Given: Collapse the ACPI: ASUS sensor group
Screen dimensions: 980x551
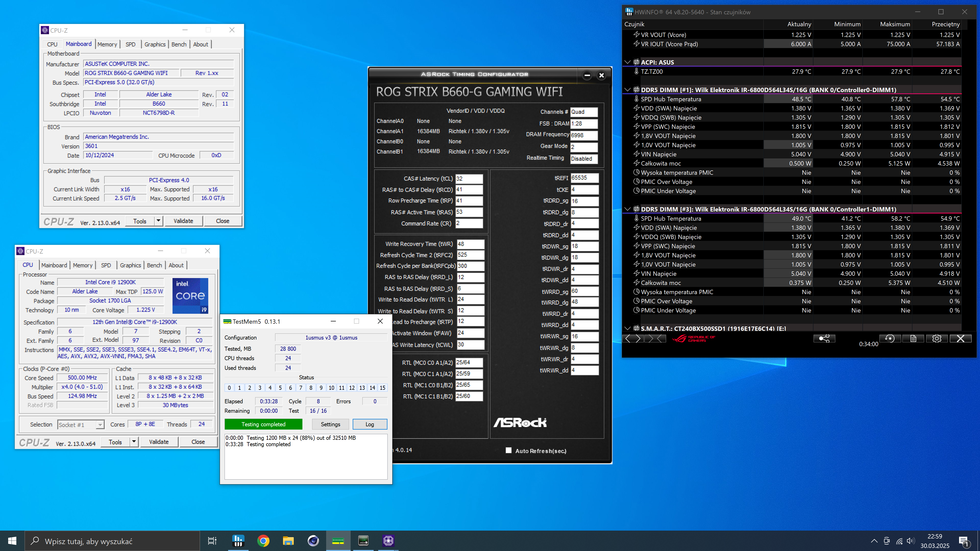Looking at the screenshot, I should [x=627, y=62].
